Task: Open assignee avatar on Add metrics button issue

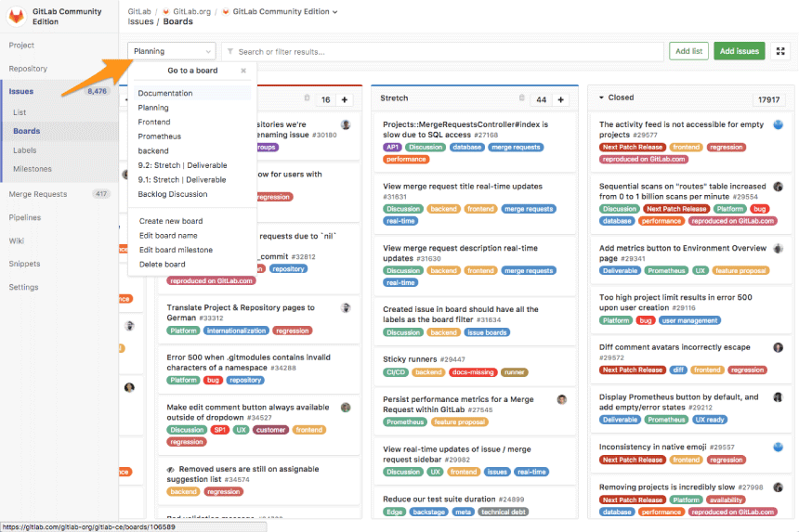Action: pos(779,249)
